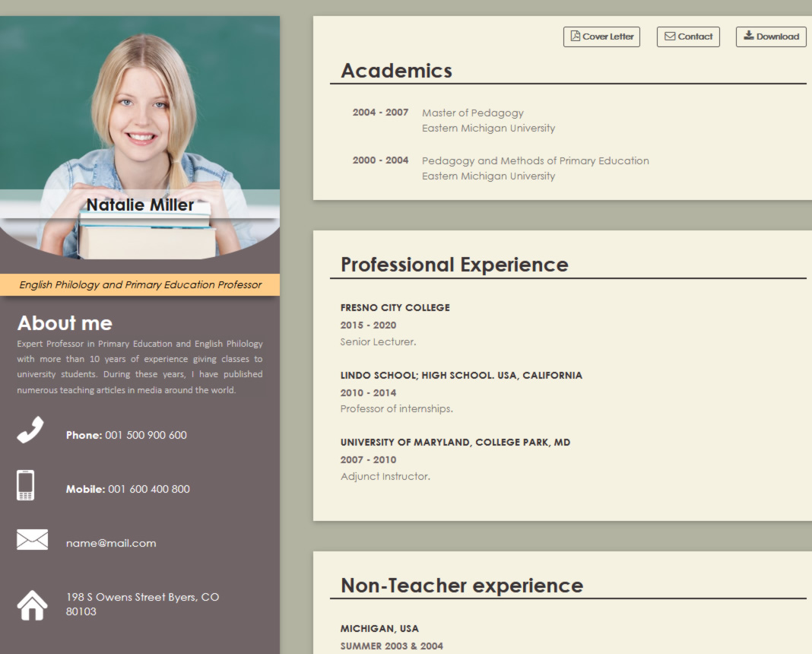
Task: Click the envelope icon in Contact button
Action: click(670, 37)
